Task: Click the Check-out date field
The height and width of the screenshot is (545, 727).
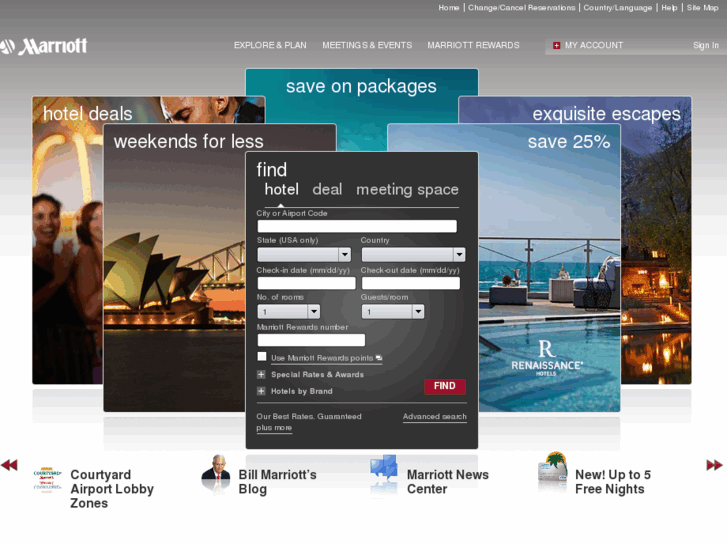Action: [411, 283]
